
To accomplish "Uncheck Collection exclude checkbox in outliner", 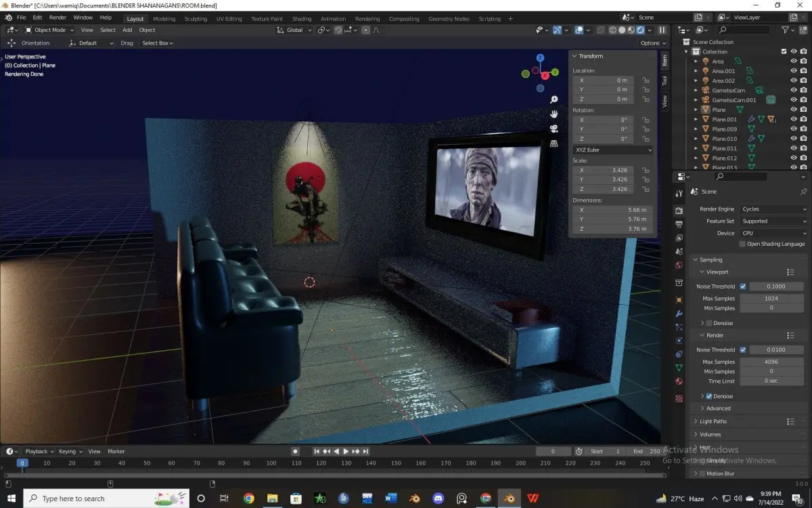I will click(784, 51).
